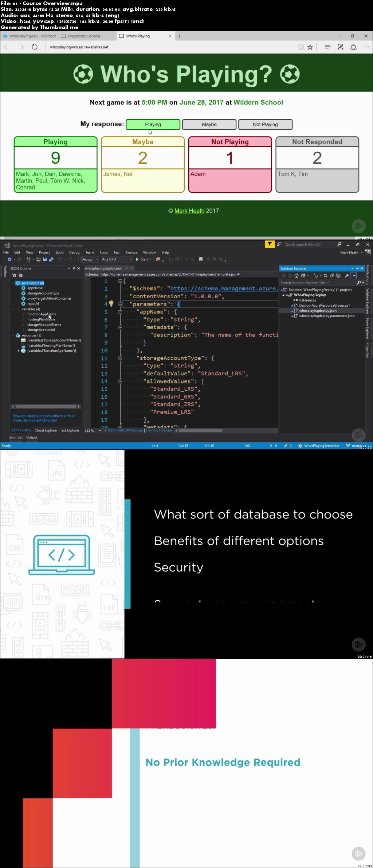373x868 pixels.
Task: Open Visual Studio Build menu
Action: [59, 252]
